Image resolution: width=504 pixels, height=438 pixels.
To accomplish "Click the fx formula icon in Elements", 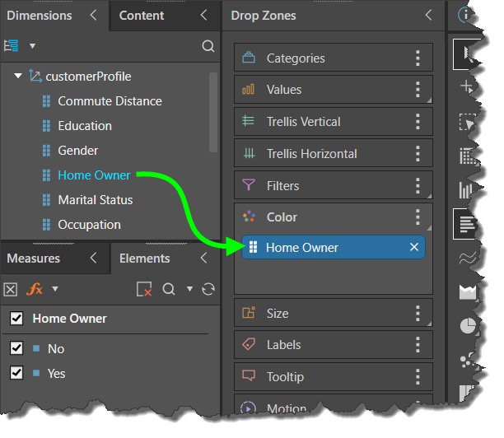I will (35, 289).
